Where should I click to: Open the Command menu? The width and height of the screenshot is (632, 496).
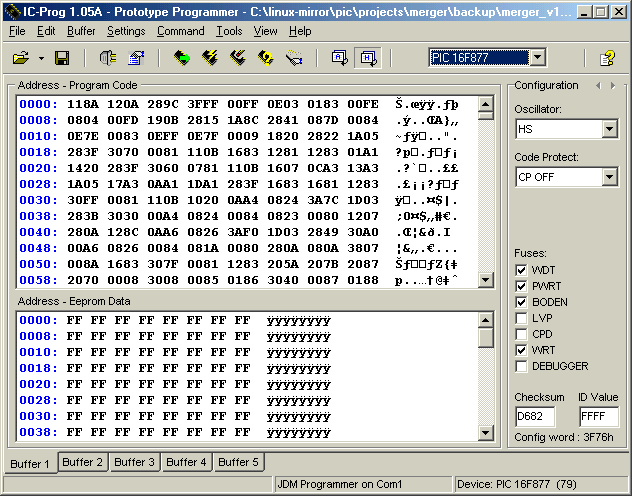(180, 31)
